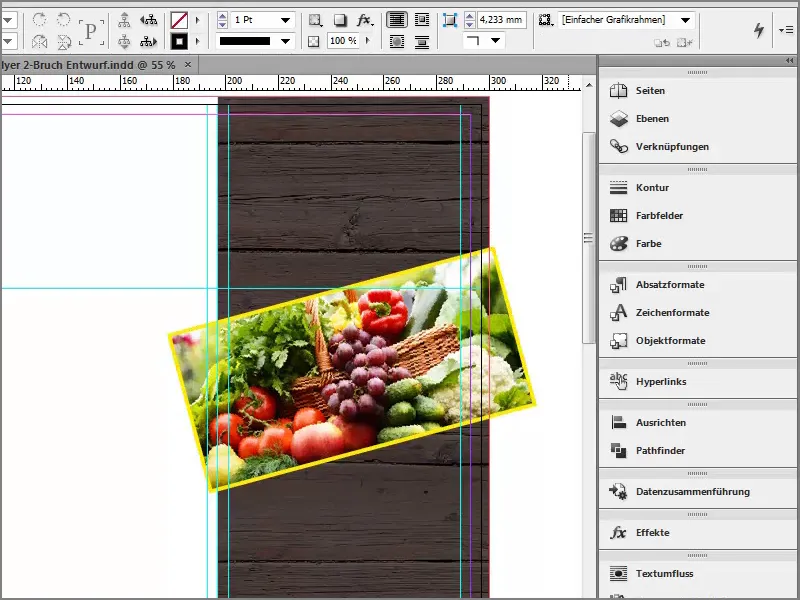Screen dimensions: 800x600
Task: Click the scroll up arrow
Action: (588, 85)
